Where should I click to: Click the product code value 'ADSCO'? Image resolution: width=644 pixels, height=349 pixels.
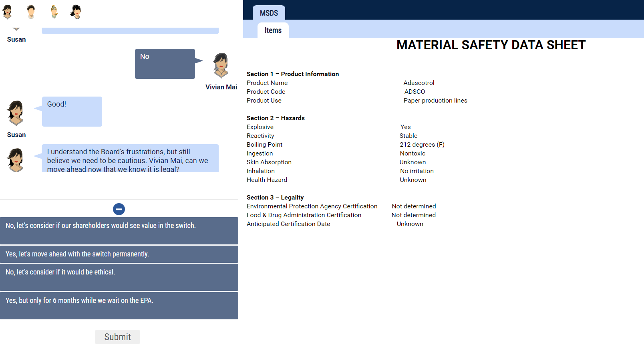click(x=415, y=92)
